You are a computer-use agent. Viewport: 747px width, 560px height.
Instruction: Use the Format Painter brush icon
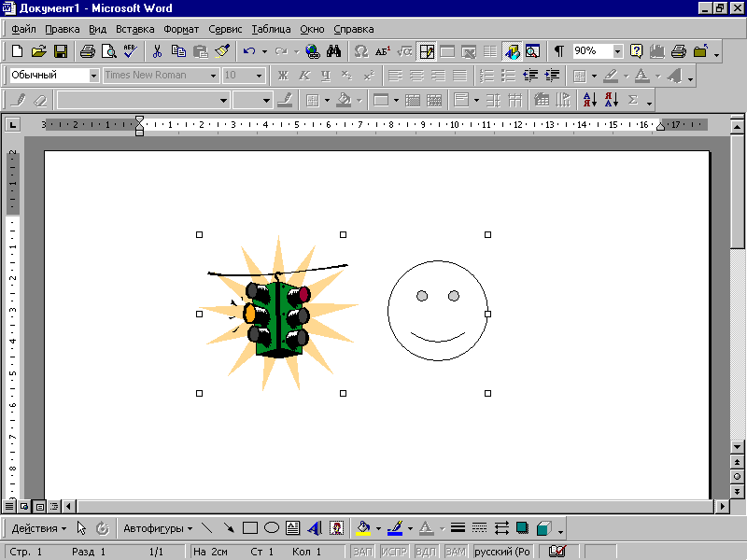point(222,51)
